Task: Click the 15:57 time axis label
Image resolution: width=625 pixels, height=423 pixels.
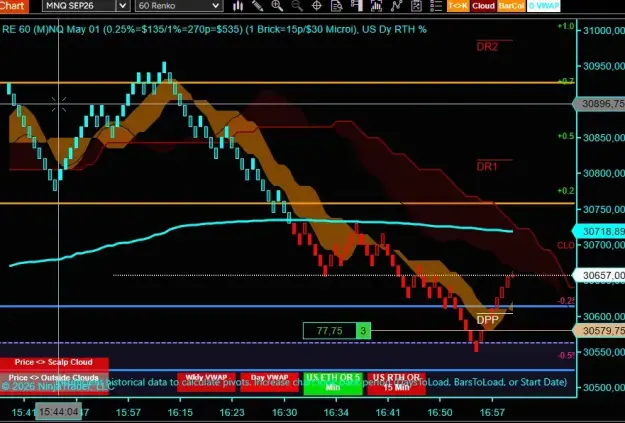Action: click(x=128, y=412)
